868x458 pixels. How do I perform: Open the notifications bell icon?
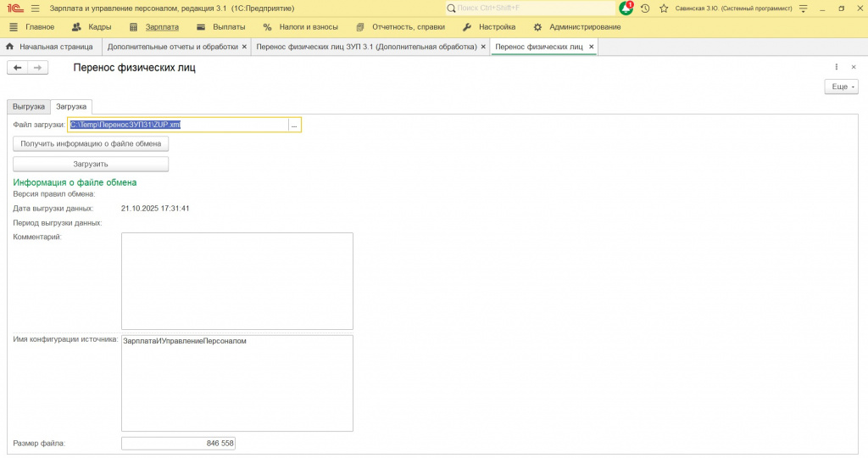pyautogui.click(x=626, y=8)
